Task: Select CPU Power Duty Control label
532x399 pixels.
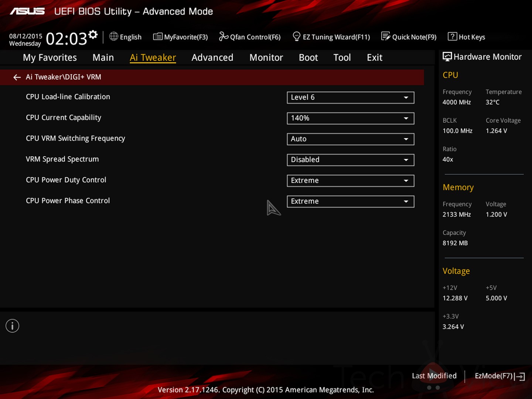Action: point(66,180)
